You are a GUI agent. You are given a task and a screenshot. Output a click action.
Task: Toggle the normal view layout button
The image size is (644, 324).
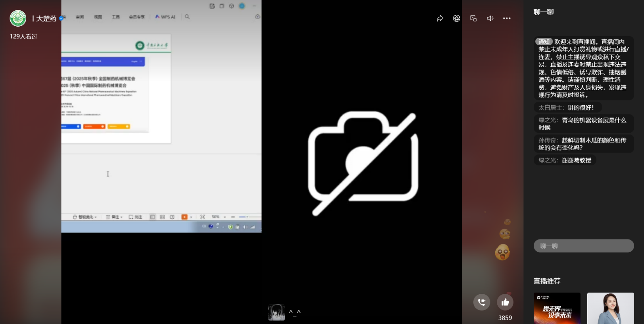pos(152,217)
